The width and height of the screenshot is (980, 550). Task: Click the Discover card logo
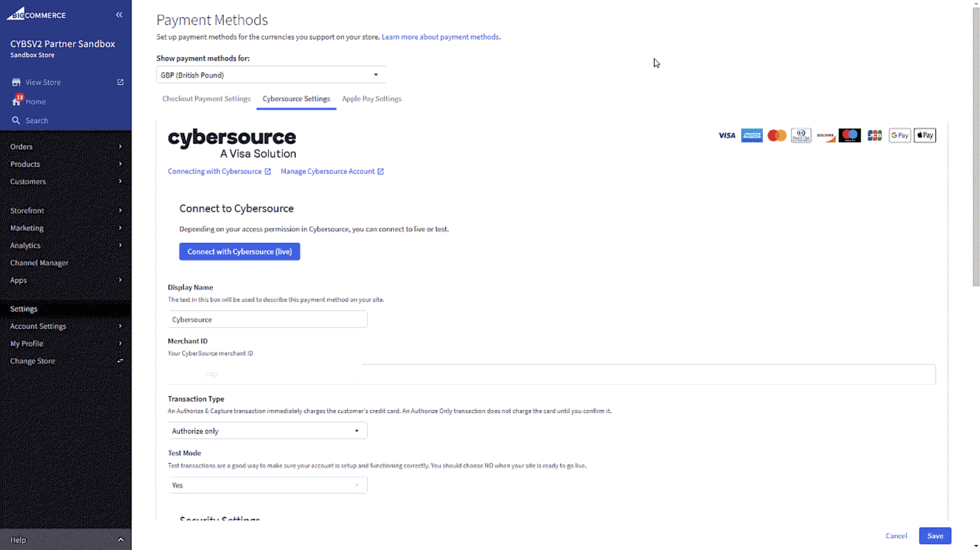[x=826, y=136]
